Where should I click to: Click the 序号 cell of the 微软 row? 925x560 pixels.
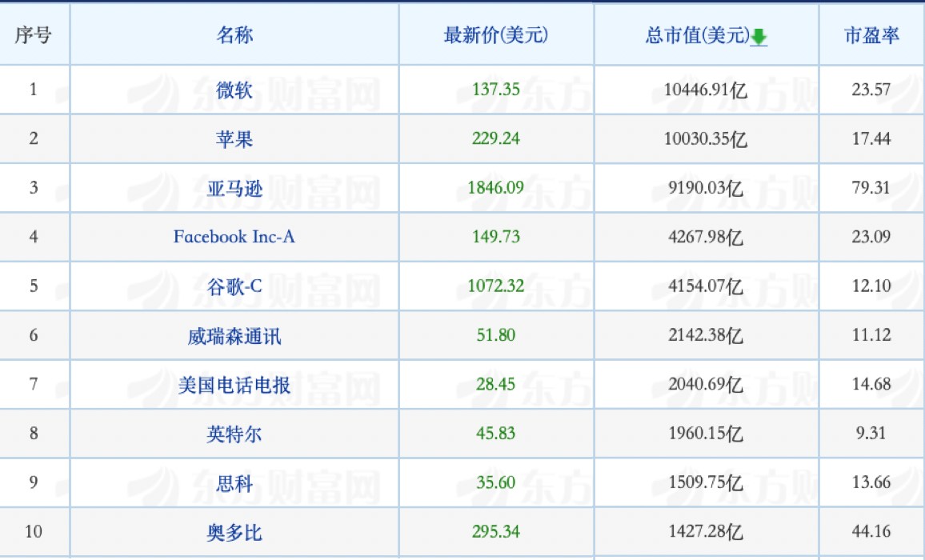point(34,89)
